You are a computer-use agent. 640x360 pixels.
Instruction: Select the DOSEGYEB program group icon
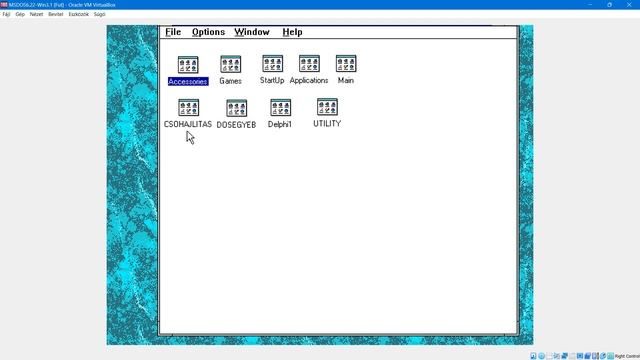237,108
